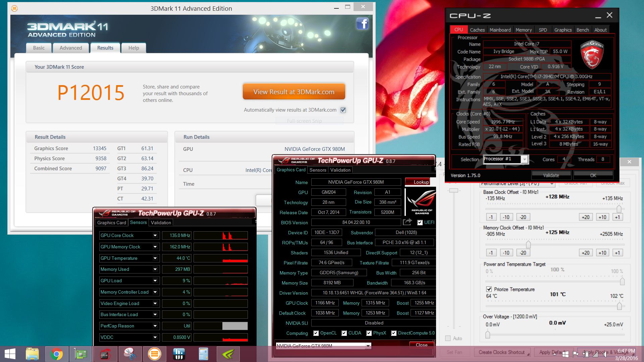This screenshot has width=644, height=362.
Task: Toggle Automatically view results at 3DMark.com
Action: coord(343,110)
